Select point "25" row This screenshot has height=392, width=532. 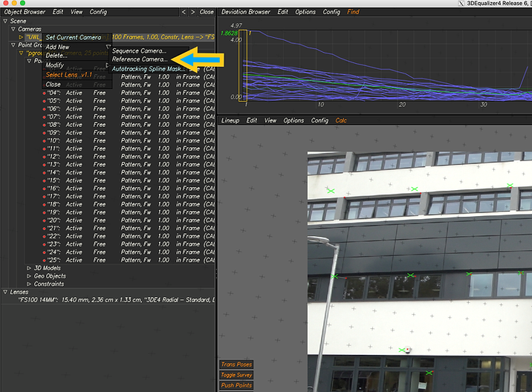click(x=129, y=260)
